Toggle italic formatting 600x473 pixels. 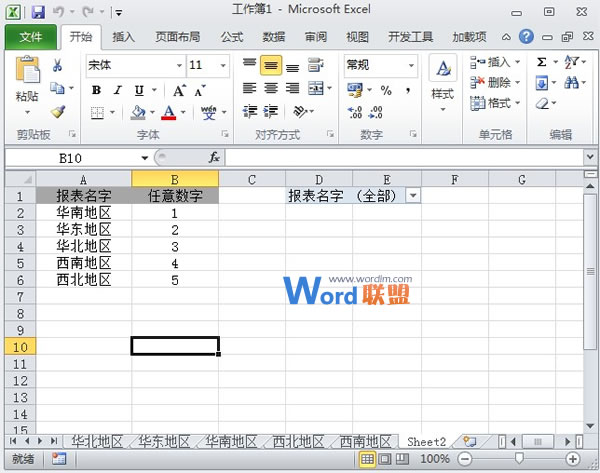[118, 90]
